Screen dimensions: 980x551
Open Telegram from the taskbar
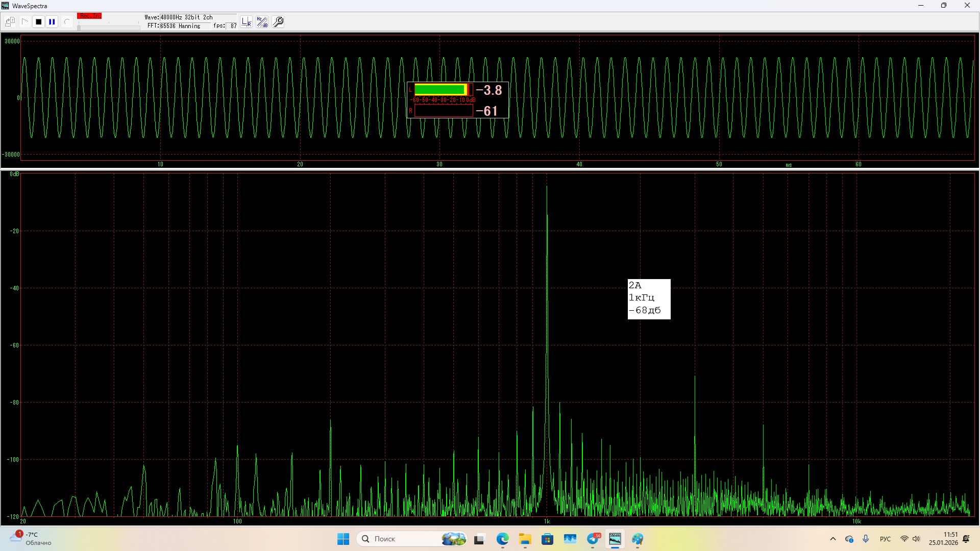click(x=593, y=539)
